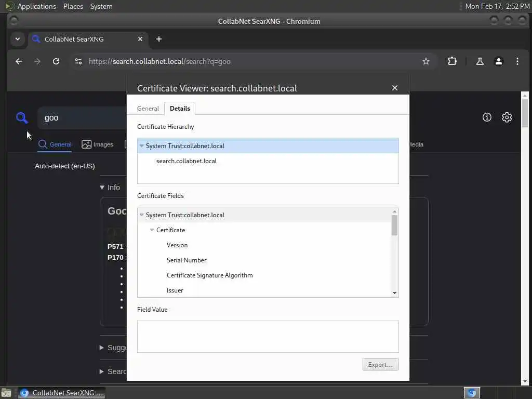Expand the Suggestions section triangle
This screenshot has width=532, height=399.
(x=101, y=348)
